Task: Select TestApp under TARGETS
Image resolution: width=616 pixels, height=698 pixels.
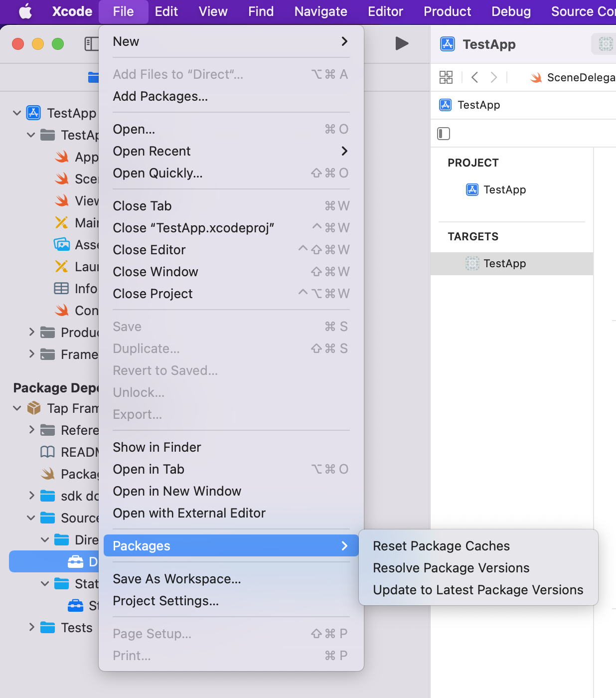Action: point(512,263)
